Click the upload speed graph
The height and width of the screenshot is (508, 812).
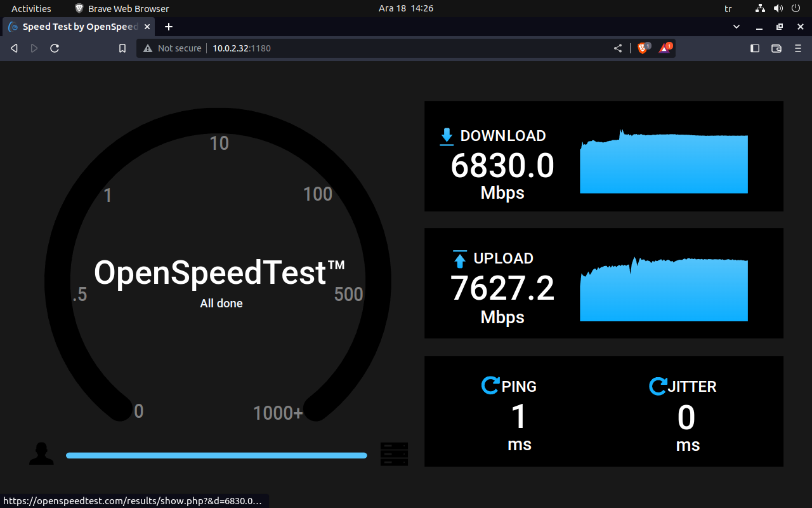(x=664, y=289)
